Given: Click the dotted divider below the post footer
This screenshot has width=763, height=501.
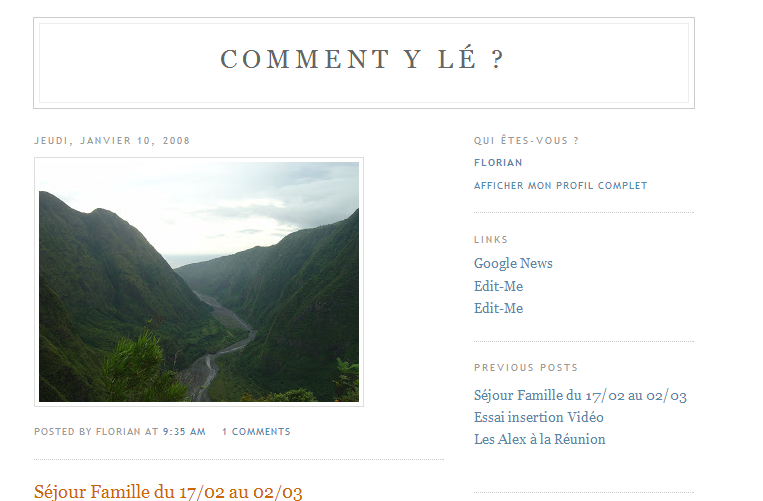Looking at the screenshot, I should pos(238,459).
